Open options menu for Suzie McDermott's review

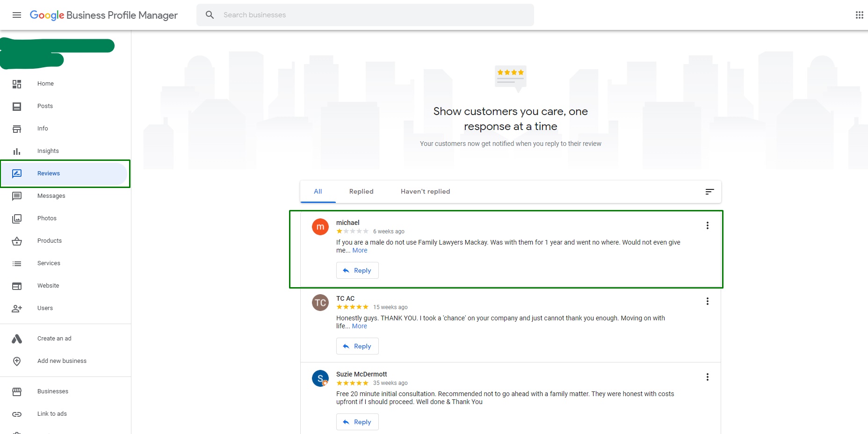pos(707,377)
